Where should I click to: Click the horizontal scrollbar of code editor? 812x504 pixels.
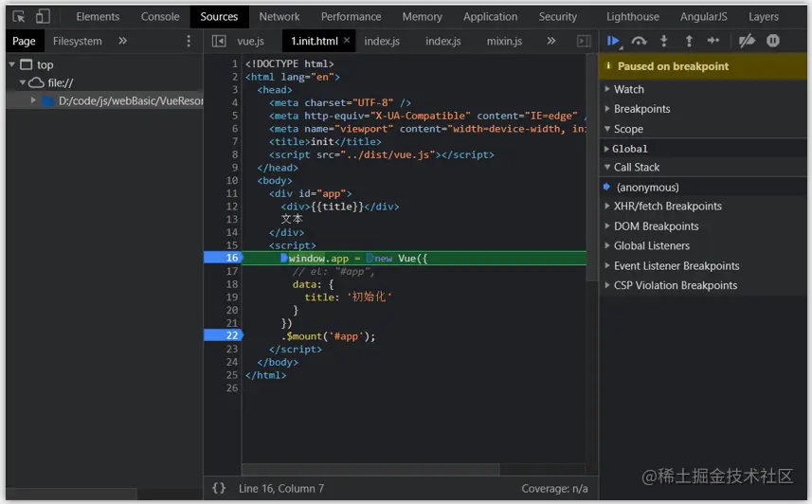[x=370, y=469]
